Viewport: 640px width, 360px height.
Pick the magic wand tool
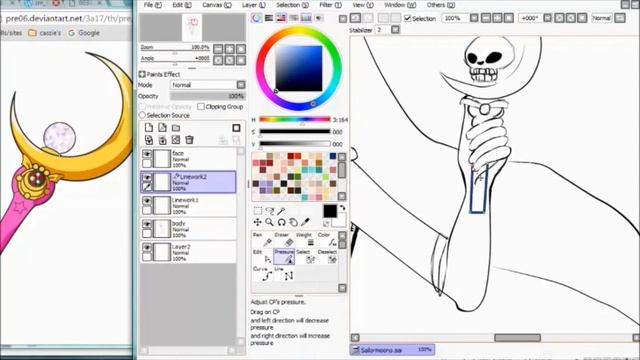[x=281, y=211]
